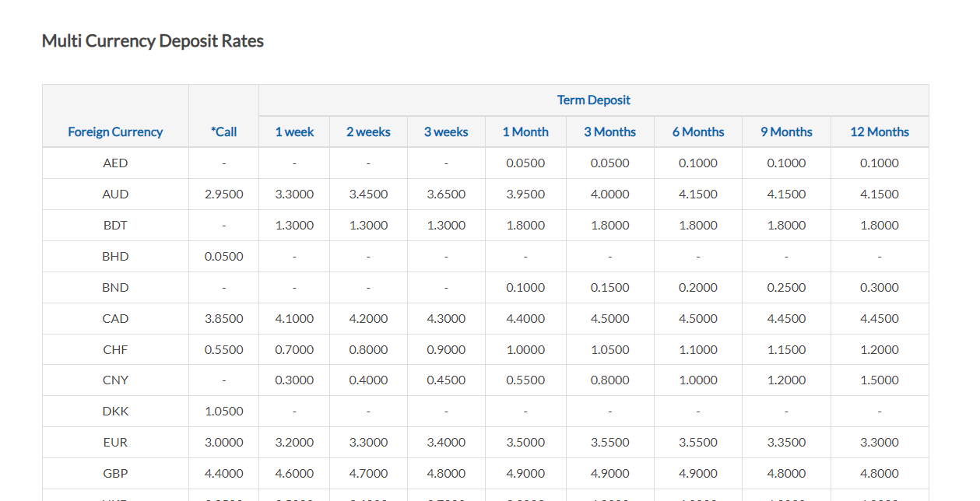Image resolution: width=980 pixels, height=501 pixels.
Task: Click the 2 weeks column header
Action: [368, 131]
